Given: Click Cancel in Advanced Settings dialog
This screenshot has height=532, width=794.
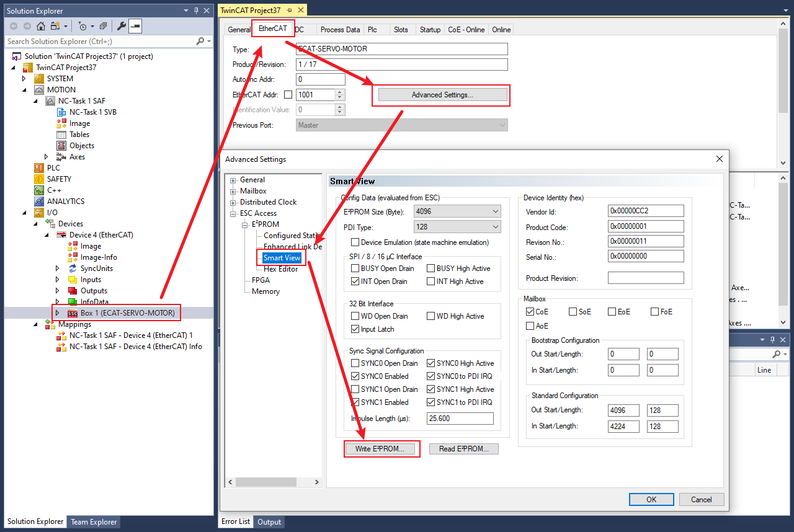Looking at the screenshot, I should point(702,500).
